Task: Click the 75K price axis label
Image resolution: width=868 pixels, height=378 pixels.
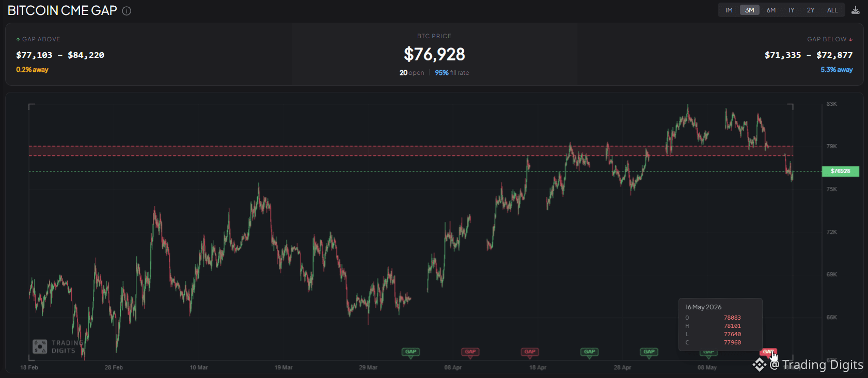Action: tap(831, 189)
